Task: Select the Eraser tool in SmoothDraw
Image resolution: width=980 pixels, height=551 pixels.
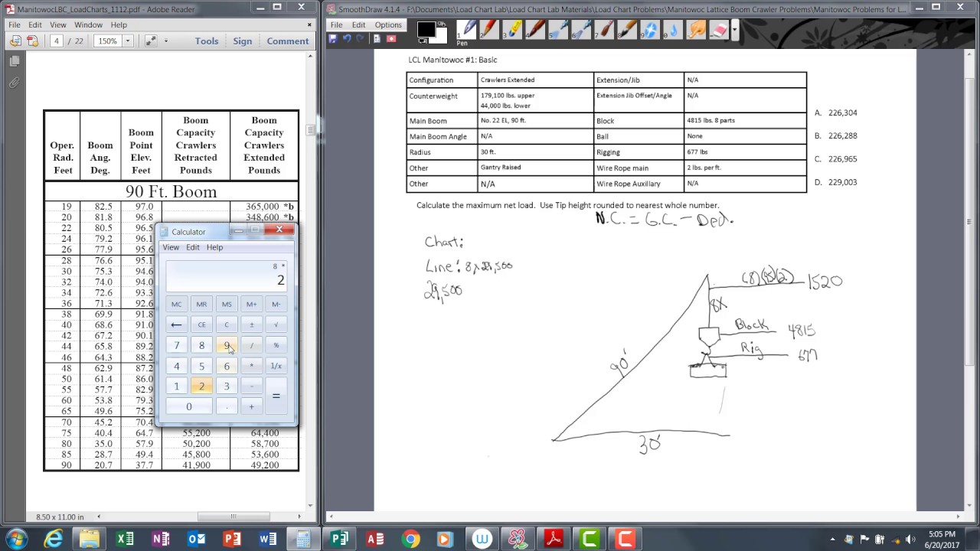Action: [719, 30]
